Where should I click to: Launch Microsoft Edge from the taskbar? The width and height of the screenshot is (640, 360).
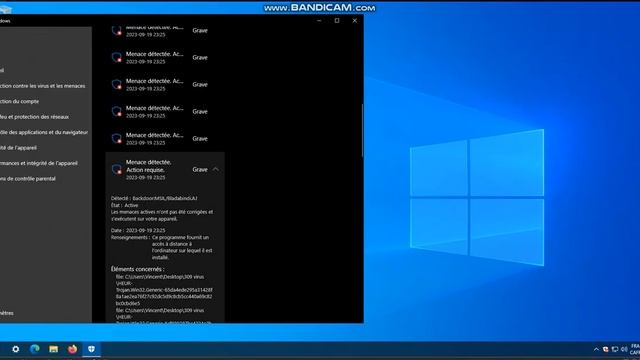[35, 349]
